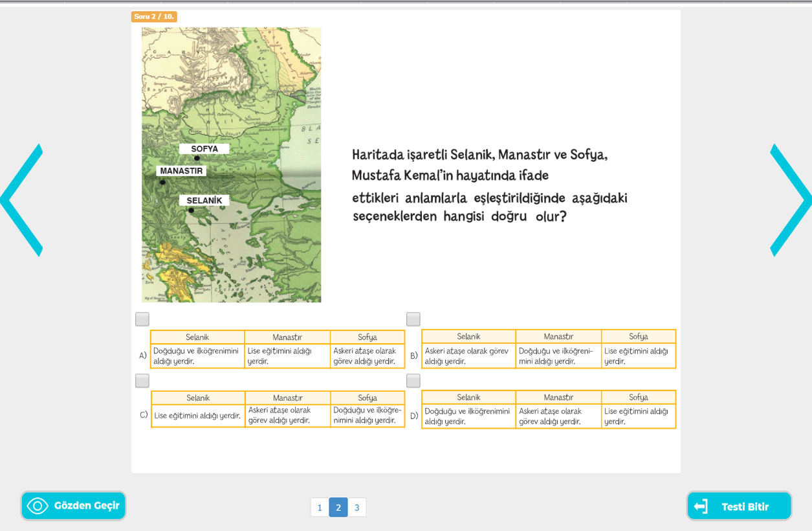
Task: Click the eye icon in Gözden Geçir
Action: click(x=38, y=506)
